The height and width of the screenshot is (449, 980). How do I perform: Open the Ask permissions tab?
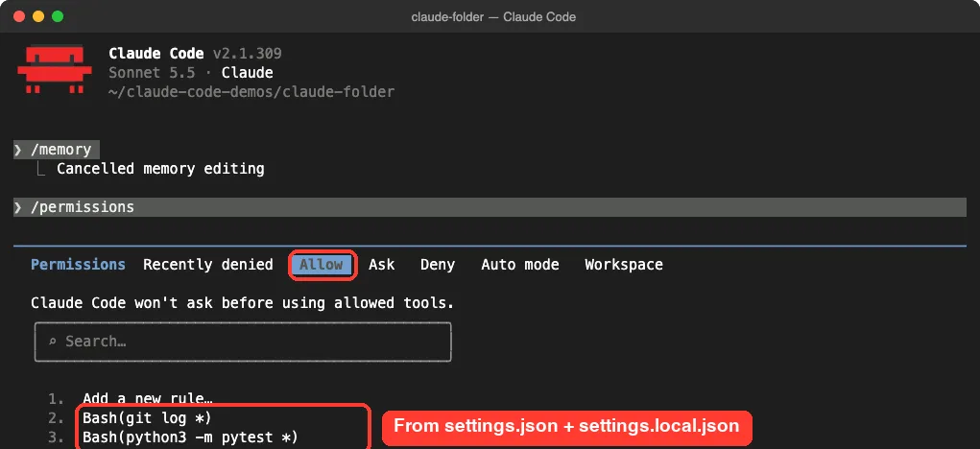[x=381, y=265]
